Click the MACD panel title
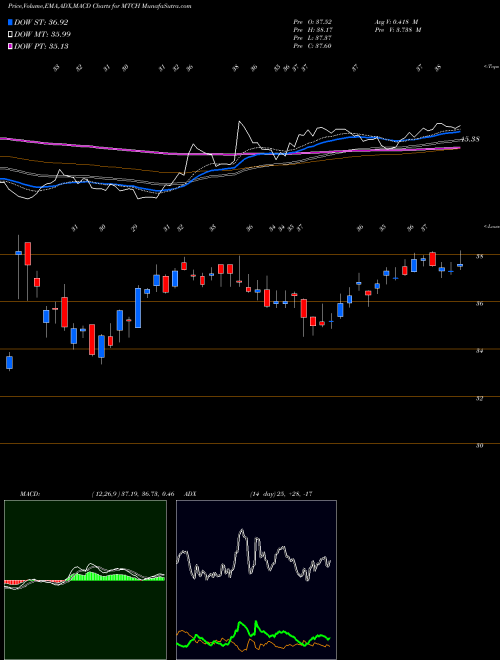The height and width of the screenshot is (660, 500). click(29, 494)
